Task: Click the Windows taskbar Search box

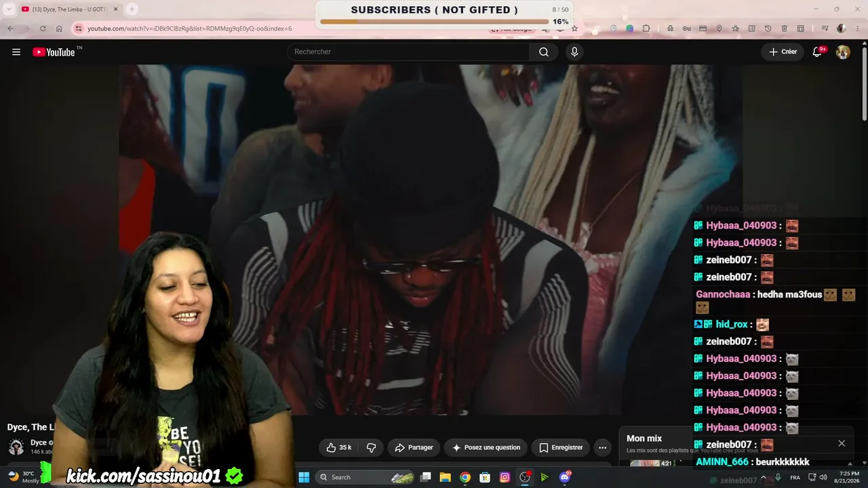Action: (x=366, y=477)
